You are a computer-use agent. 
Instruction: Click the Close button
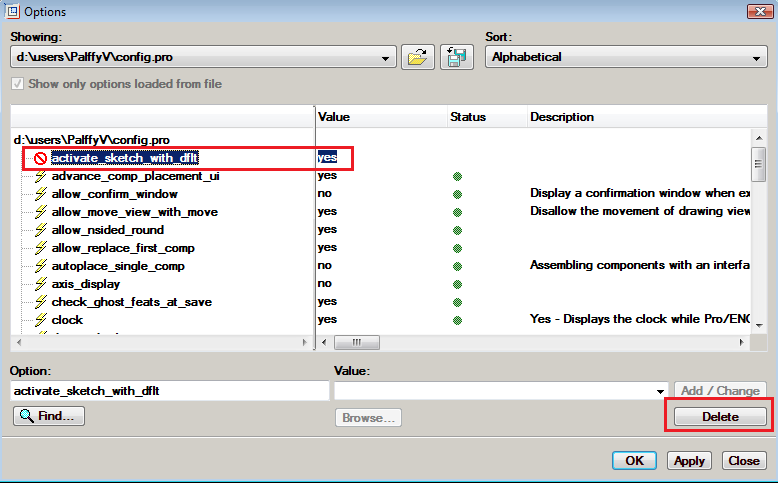coord(744,461)
